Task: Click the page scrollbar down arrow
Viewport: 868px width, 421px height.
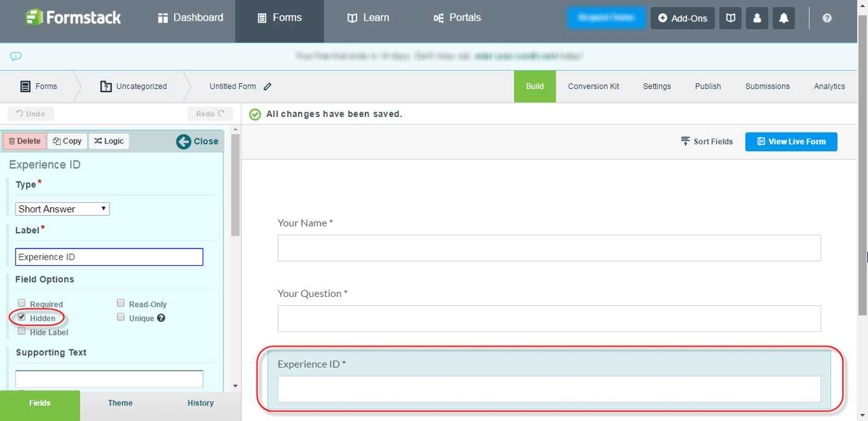Action: click(863, 416)
